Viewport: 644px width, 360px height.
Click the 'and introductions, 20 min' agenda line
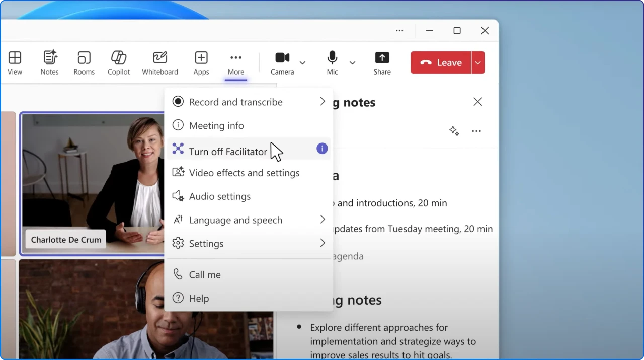[392, 203]
